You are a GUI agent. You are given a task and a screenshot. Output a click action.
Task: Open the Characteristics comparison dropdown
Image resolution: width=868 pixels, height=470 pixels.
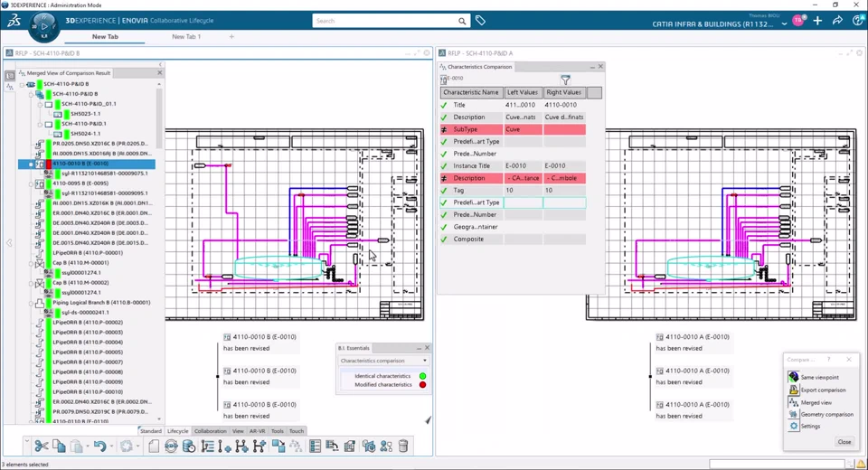coord(383,361)
